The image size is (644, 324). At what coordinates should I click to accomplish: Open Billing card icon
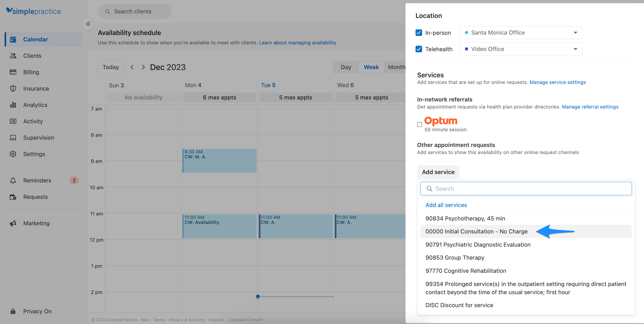click(x=13, y=72)
